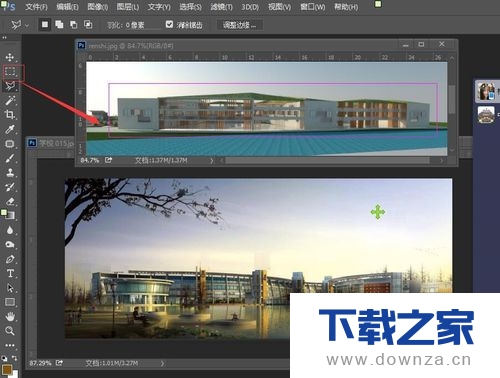Select the Zoom magnifier tool
500x378 pixels.
(10, 331)
